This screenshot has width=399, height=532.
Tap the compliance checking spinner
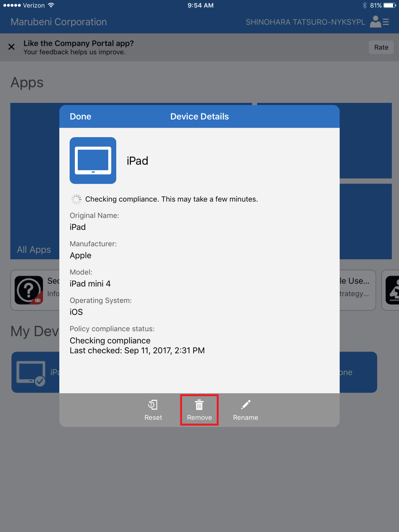(x=76, y=199)
